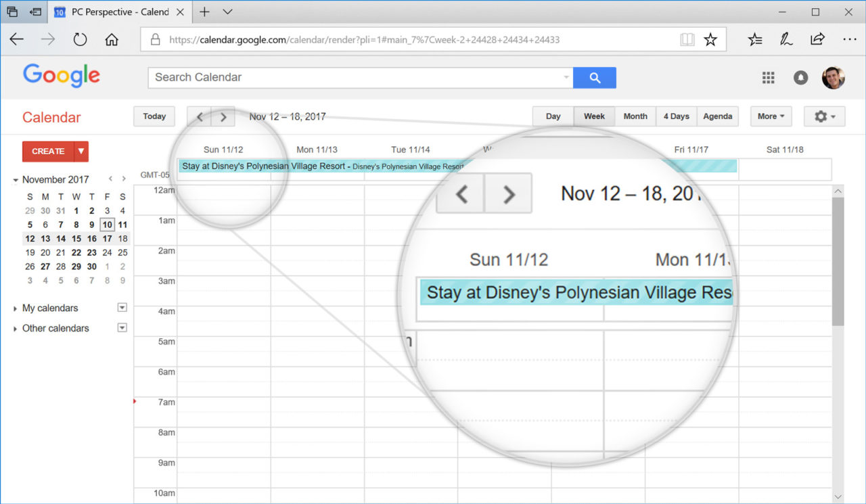Switch to Month view
Viewport: 866px width, 504px height.
point(635,116)
